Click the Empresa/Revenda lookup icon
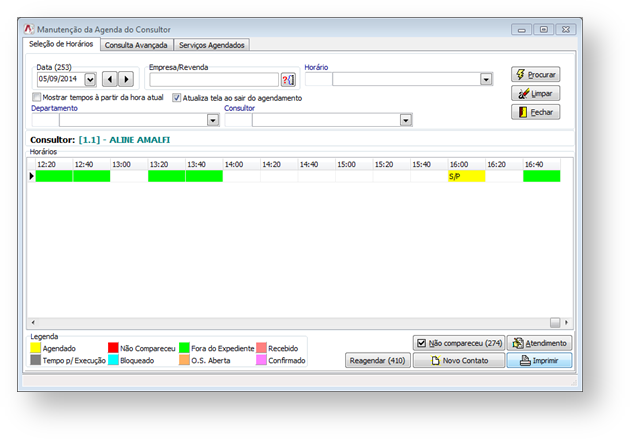Image resolution: width=631 pixels, height=440 pixels. (x=288, y=79)
